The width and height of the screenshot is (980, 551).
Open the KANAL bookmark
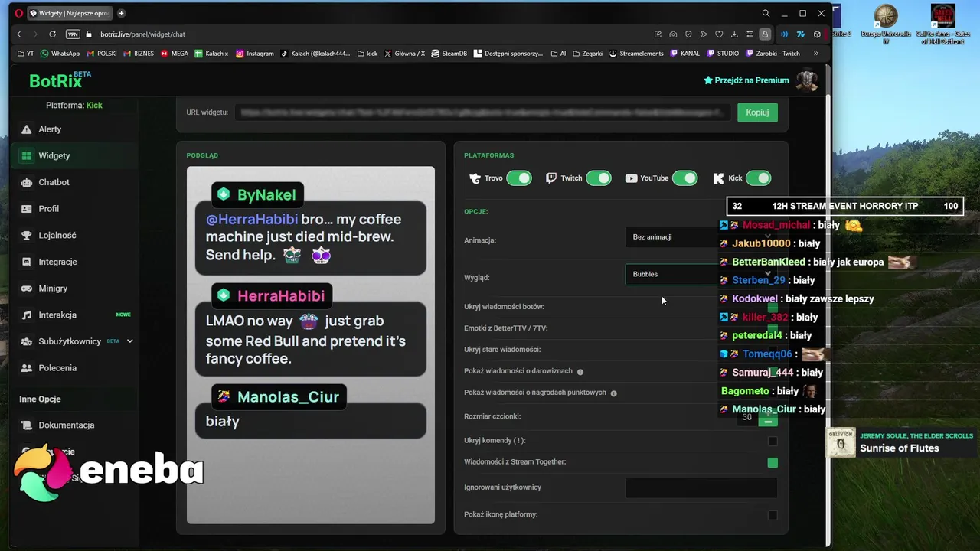coord(684,54)
